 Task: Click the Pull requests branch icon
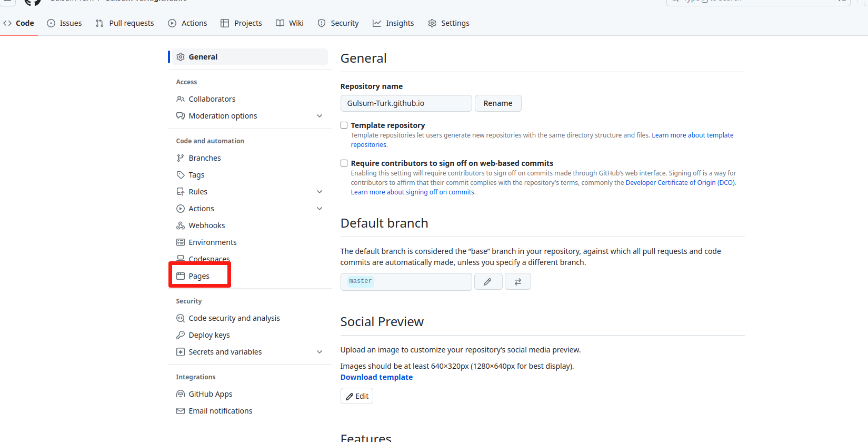click(x=99, y=23)
